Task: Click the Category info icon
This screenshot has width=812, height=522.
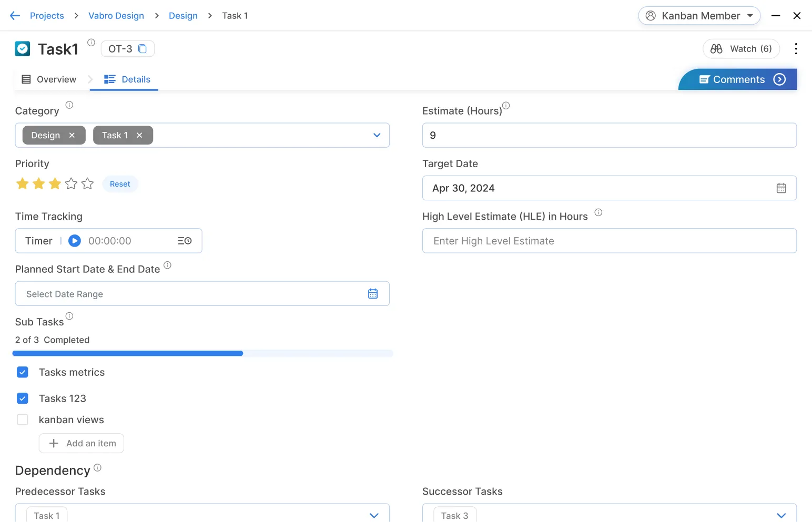Action: click(69, 105)
